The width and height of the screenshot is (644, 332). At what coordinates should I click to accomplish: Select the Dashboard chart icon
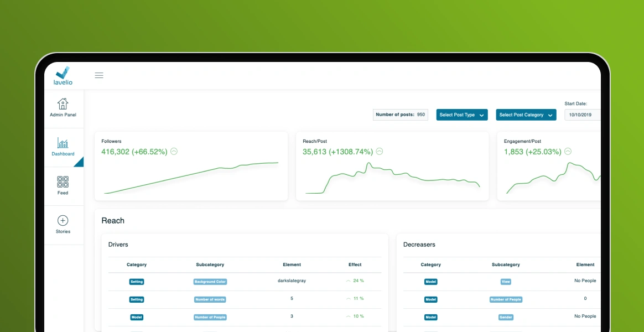click(63, 143)
